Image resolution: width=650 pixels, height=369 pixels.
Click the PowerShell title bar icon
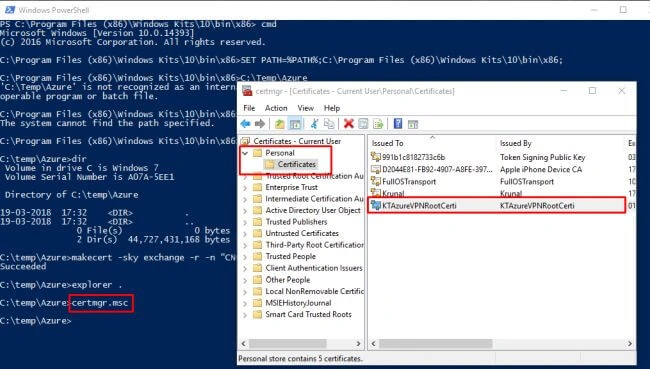9,10
